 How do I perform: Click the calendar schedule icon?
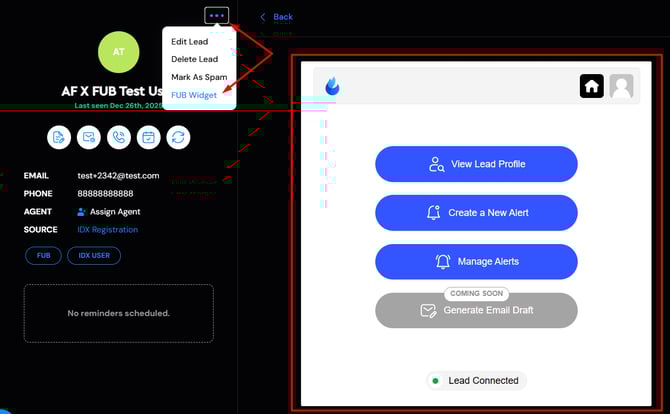148,137
